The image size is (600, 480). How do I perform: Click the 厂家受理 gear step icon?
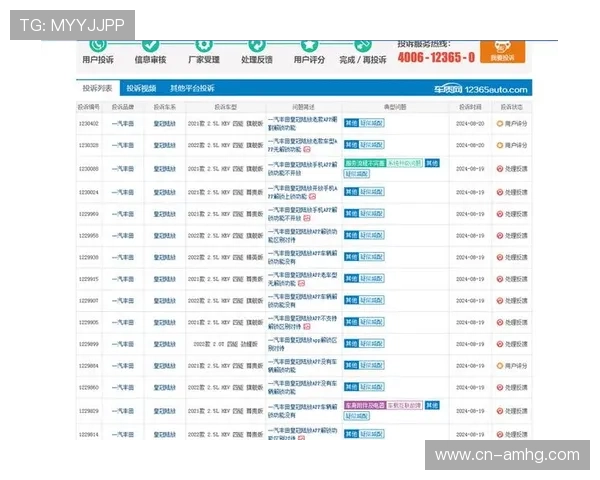[204, 45]
